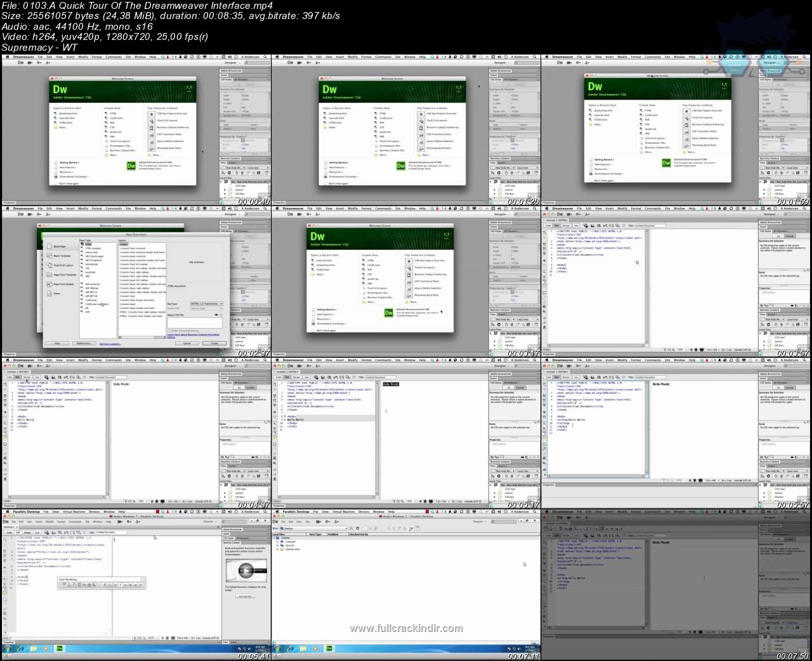Click Layout list horizontal scrollbar, New Document
The width and height of the screenshot is (812, 661).
tap(142, 337)
